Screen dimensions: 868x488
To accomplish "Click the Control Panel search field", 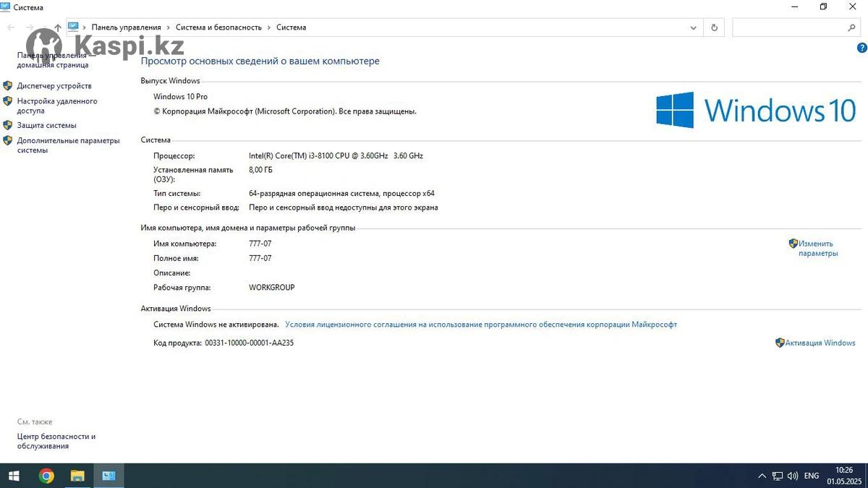I will coord(788,27).
